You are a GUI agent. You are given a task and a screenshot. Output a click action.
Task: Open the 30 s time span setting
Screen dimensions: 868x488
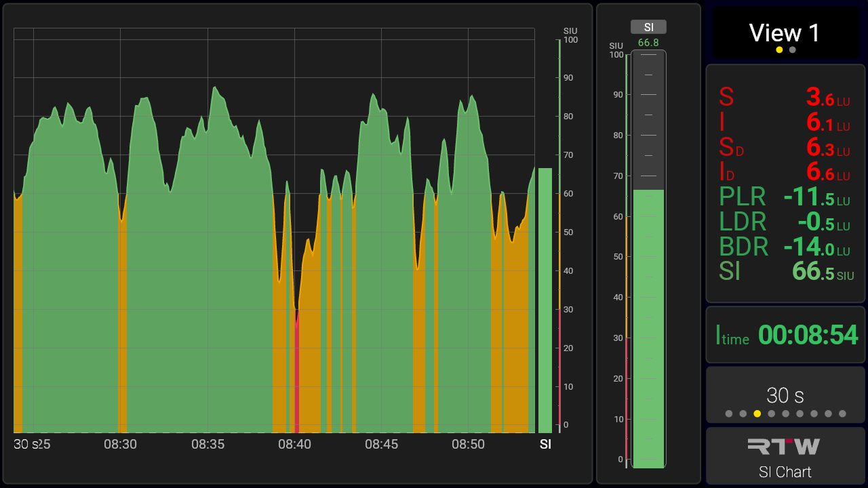(x=785, y=395)
